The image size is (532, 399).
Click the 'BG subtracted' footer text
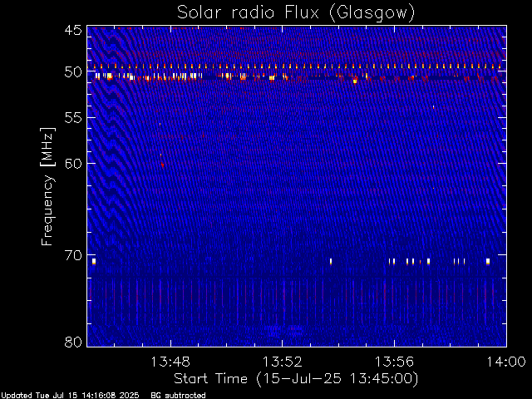coord(178,396)
